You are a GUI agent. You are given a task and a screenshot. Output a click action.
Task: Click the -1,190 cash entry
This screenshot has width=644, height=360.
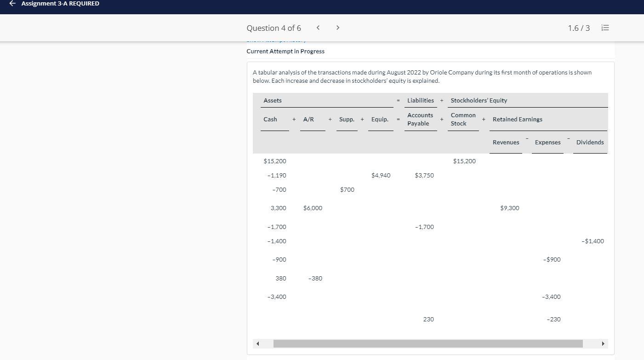[x=277, y=175]
